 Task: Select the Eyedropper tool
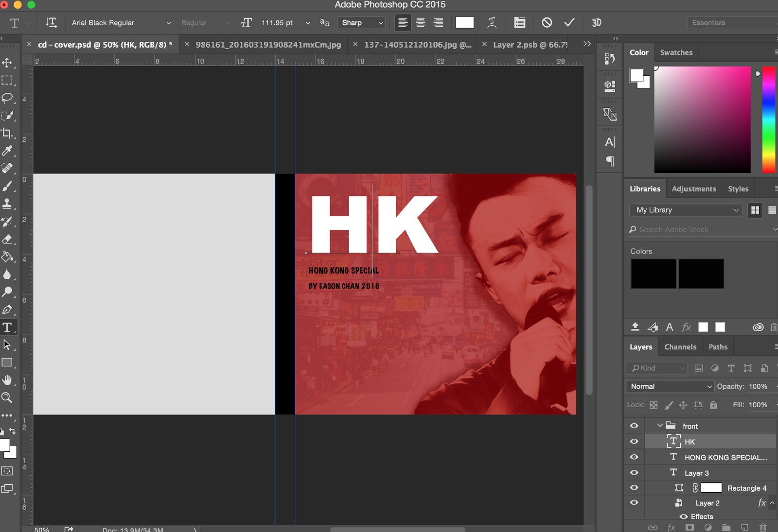click(7, 151)
